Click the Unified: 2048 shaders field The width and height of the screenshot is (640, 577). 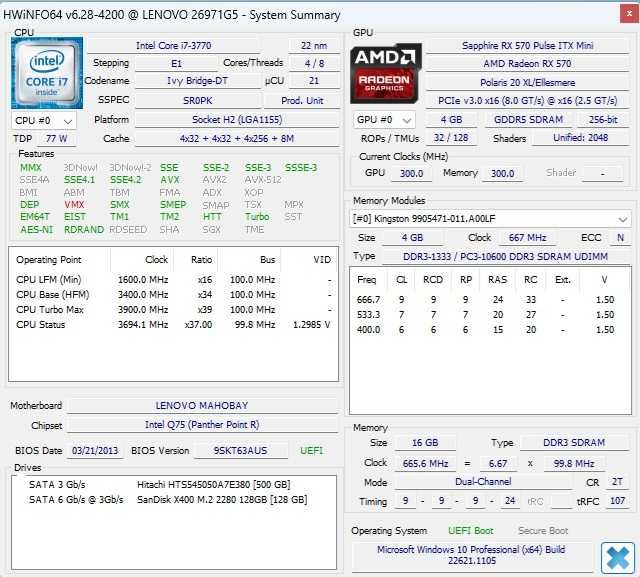tap(580, 138)
